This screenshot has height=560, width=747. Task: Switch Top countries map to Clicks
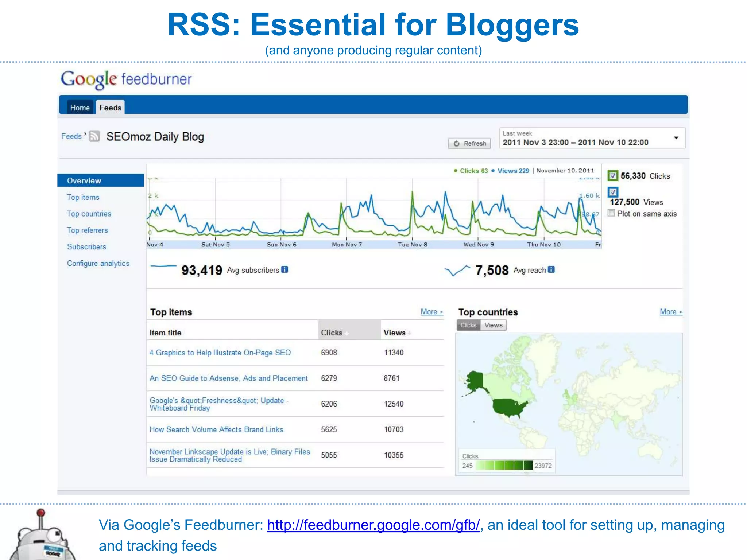click(x=468, y=325)
